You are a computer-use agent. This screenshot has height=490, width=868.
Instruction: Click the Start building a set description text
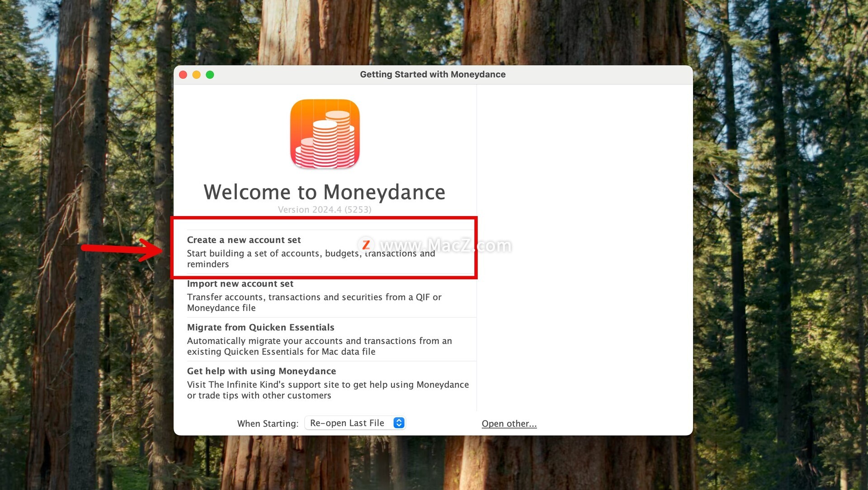[311, 259]
